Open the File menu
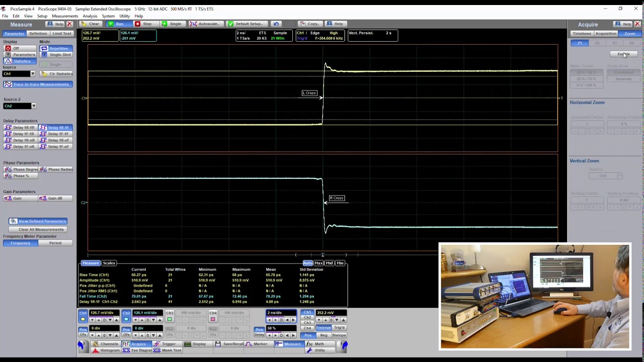Image resolution: width=644 pixels, height=362 pixels. point(5,16)
